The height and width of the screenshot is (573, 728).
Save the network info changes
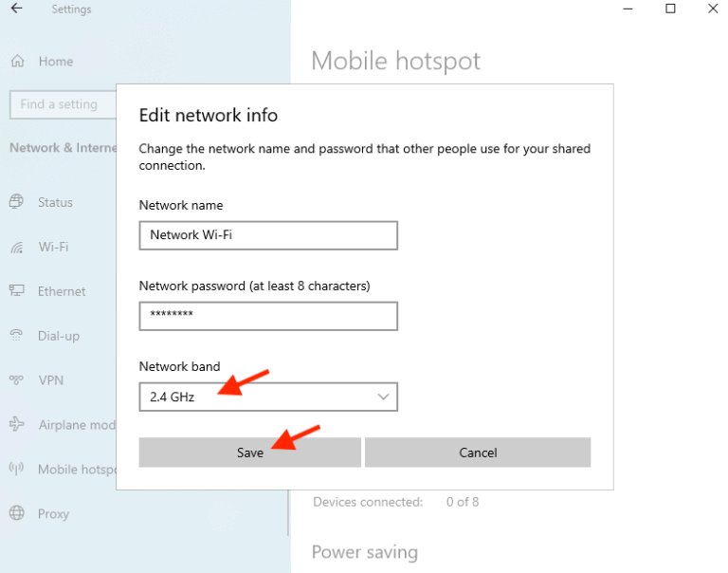pos(249,453)
